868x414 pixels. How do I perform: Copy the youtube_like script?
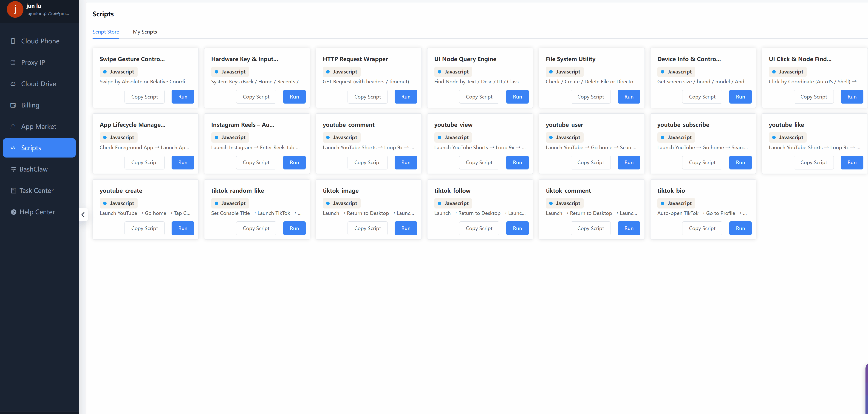click(814, 162)
